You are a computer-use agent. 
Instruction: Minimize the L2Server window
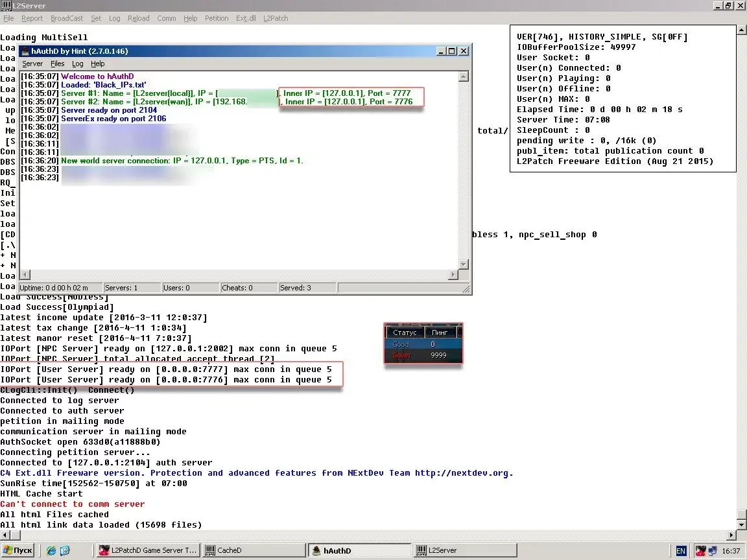click(718, 5)
